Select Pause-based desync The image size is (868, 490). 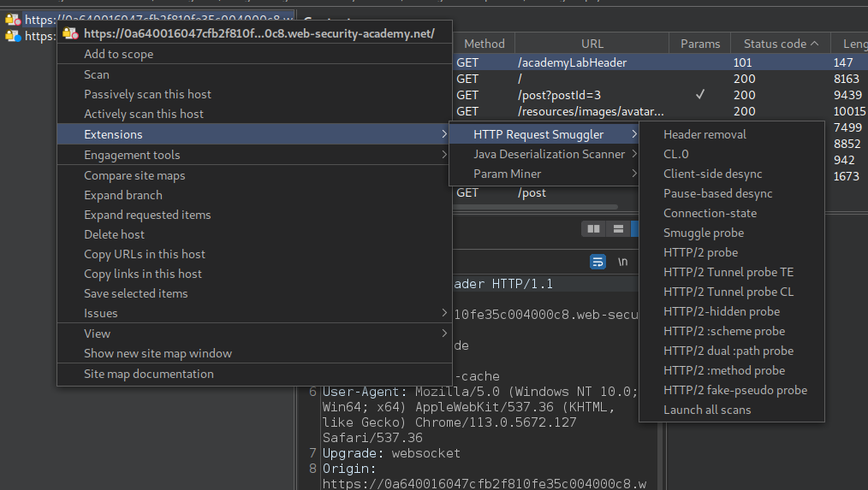click(x=732, y=193)
